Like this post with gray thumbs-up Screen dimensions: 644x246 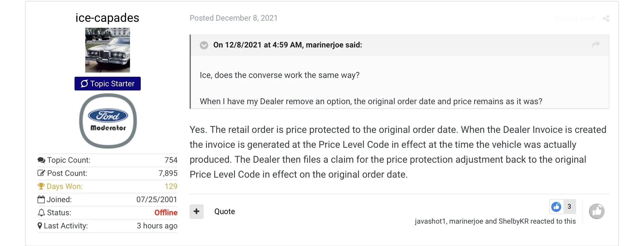click(x=597, y=211)
